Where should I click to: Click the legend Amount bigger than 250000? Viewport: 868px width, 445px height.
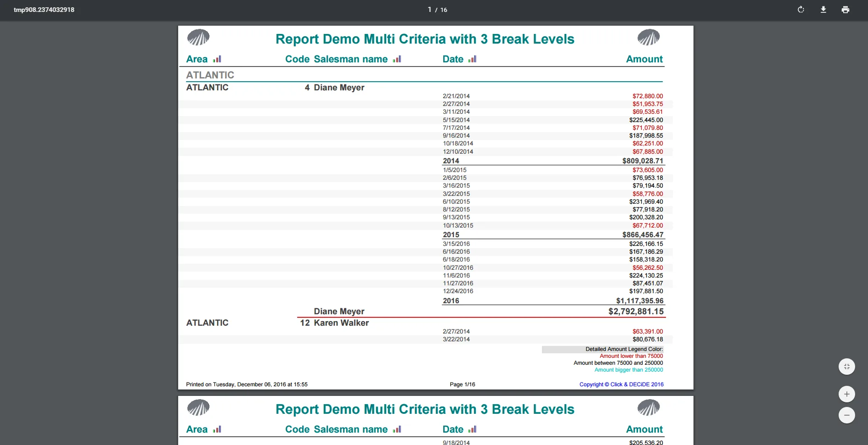pyautogui.click(x=629, y=370)
